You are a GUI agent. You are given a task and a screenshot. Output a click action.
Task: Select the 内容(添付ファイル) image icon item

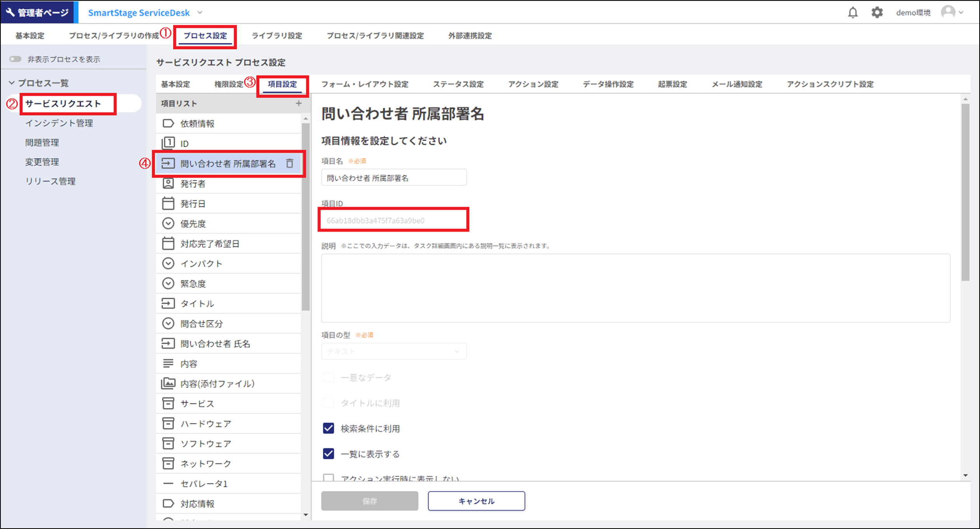coord(168,383)
